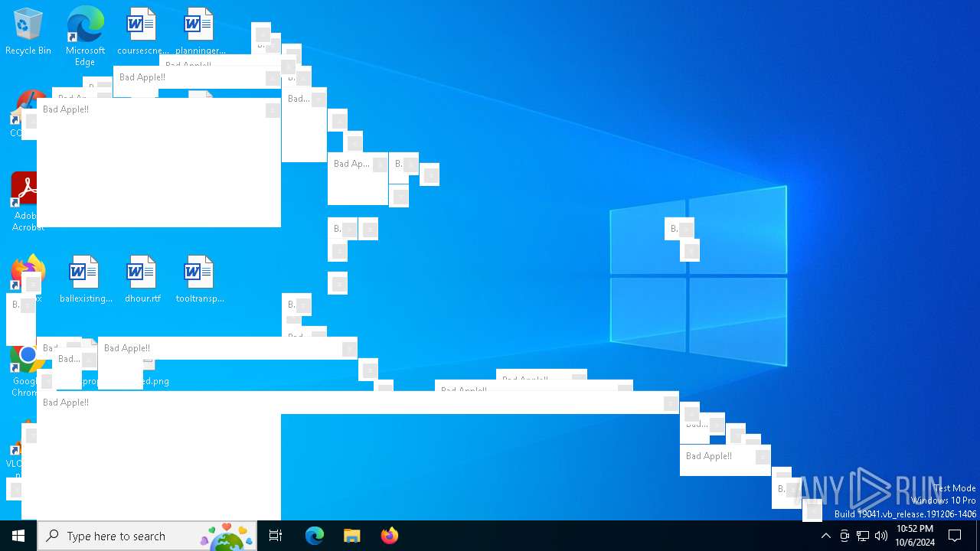This screenshot has height=551, width=980.
Task: Select the tooltransp Word document icon
Action: 200,280
